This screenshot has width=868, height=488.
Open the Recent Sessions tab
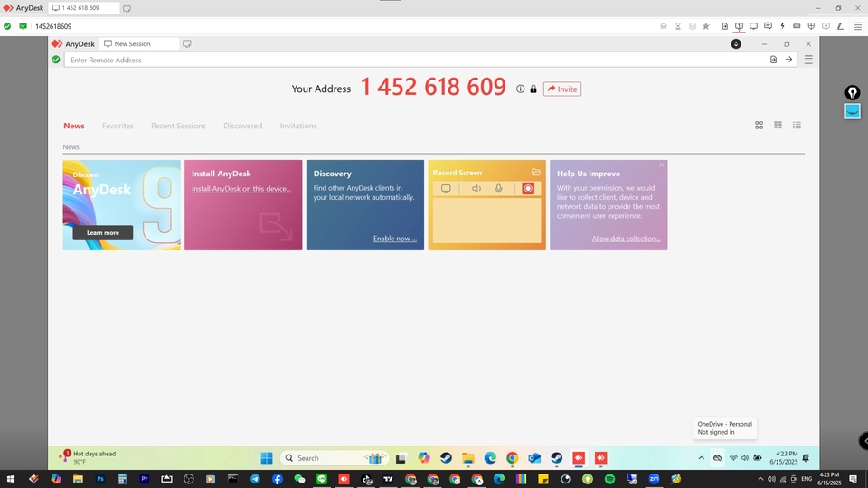pos(178,126)
